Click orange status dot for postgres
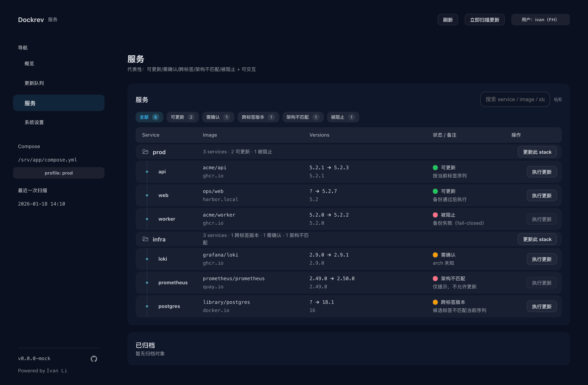Viewport: 588px width, 385px height. coord(435,302)
